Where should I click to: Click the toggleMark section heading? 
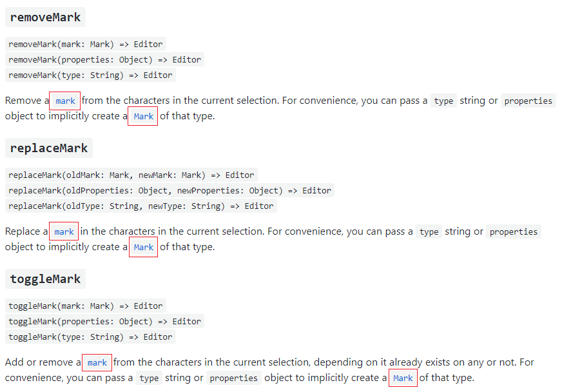click(x=45, y=279)
